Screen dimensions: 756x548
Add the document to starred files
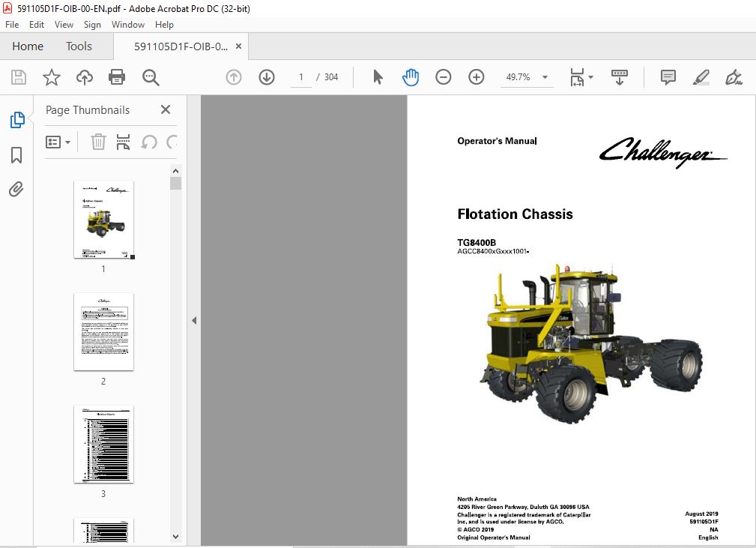52,77
